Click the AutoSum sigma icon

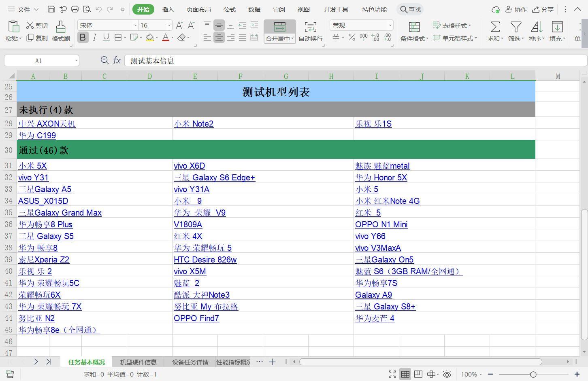point(495,27)
